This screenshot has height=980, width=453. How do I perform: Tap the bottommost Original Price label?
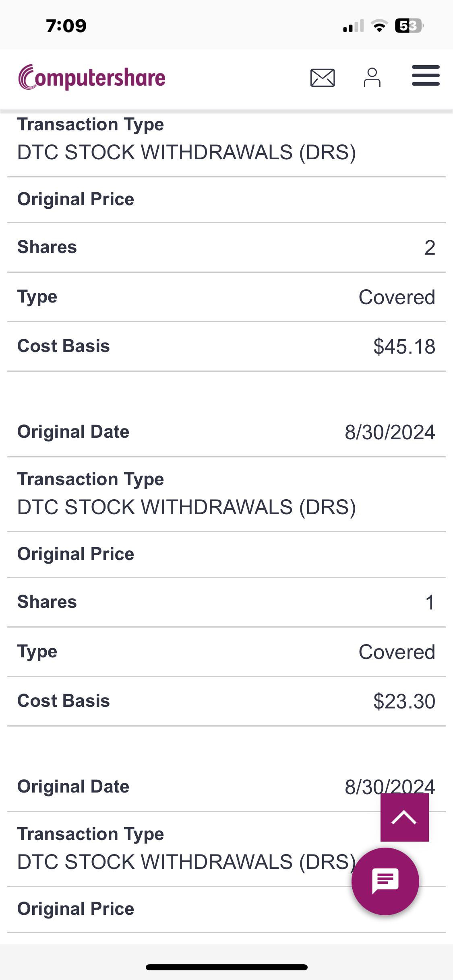[x=76, y=909]
